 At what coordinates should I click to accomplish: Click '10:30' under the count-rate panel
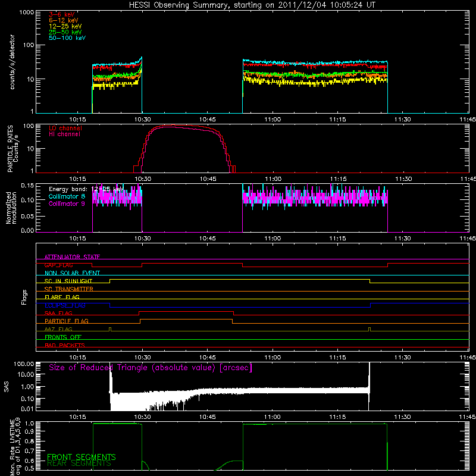(142, 120)
